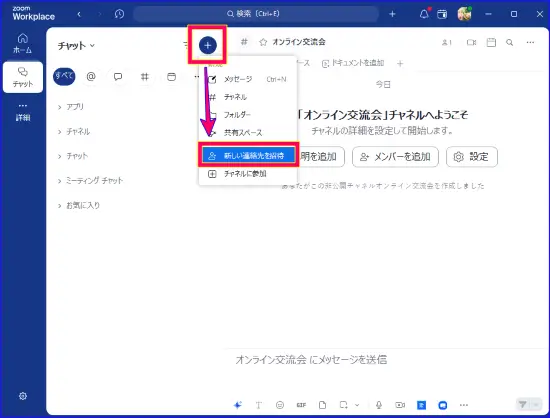Toggle text formatting T icon

pos(259,405)
